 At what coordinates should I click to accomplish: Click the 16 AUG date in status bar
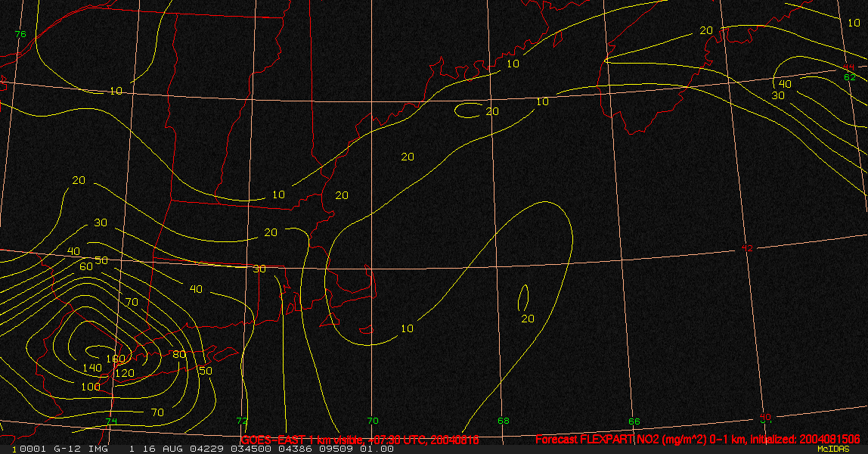(161, 449)
